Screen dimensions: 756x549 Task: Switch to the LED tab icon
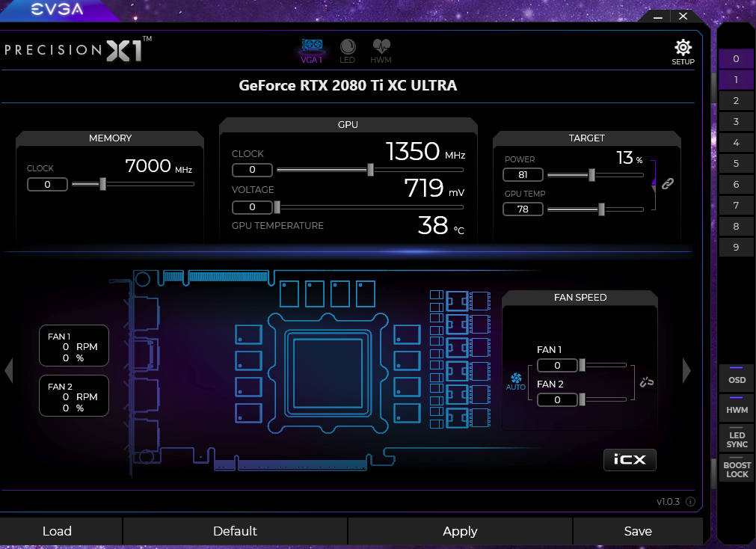pyautogui.click(x=347, y=51)
